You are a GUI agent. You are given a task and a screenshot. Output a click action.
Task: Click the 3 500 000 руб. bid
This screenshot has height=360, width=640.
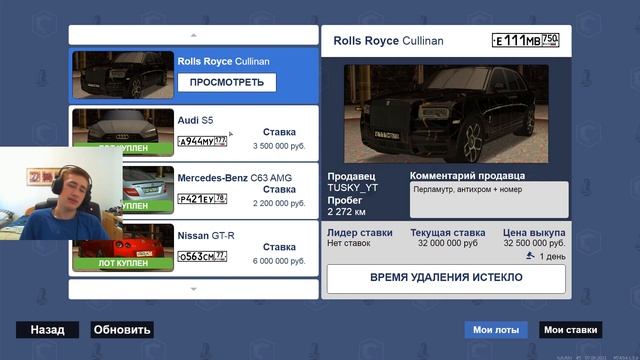pos(279,146)
